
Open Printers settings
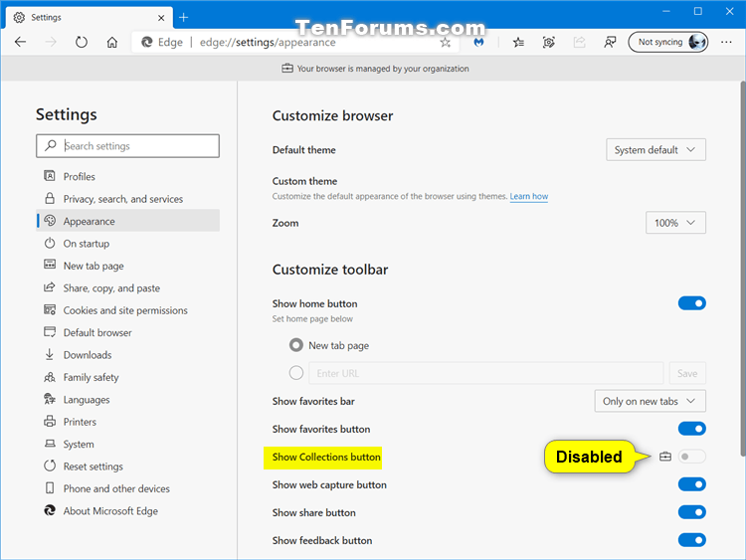[x=127, y=422]
